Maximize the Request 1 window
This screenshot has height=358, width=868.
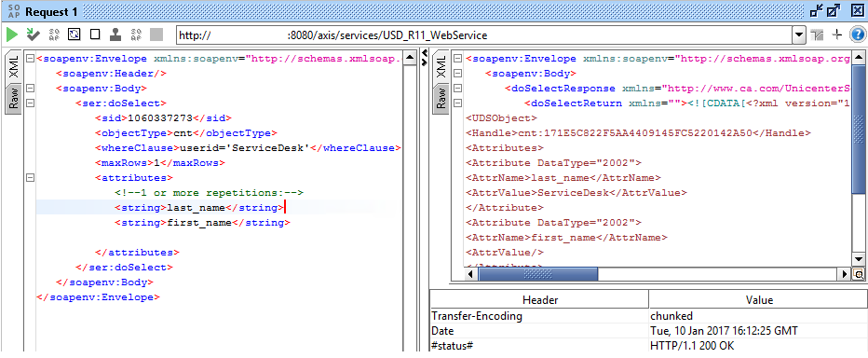834,10
